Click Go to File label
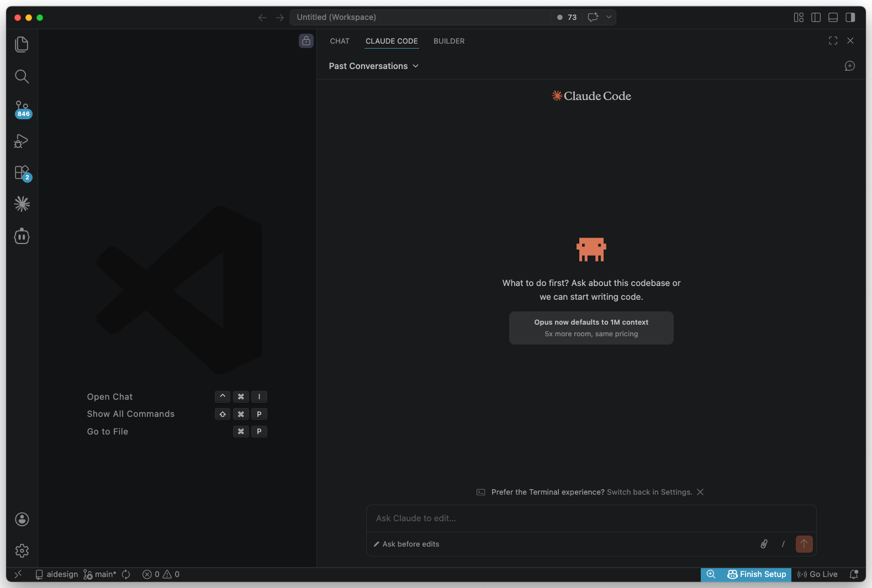Image resolution: width=872 pixels, height=588 pixels. click(x=108, y=432)
